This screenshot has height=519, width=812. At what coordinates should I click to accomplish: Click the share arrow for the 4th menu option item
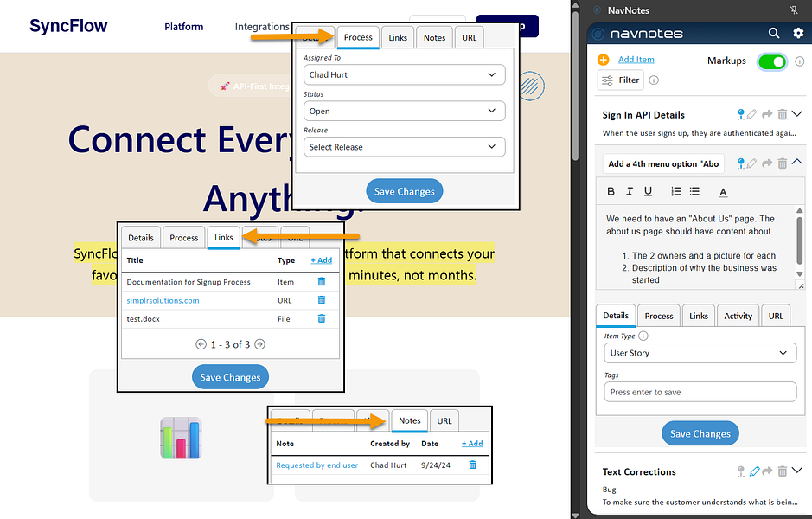767,163
